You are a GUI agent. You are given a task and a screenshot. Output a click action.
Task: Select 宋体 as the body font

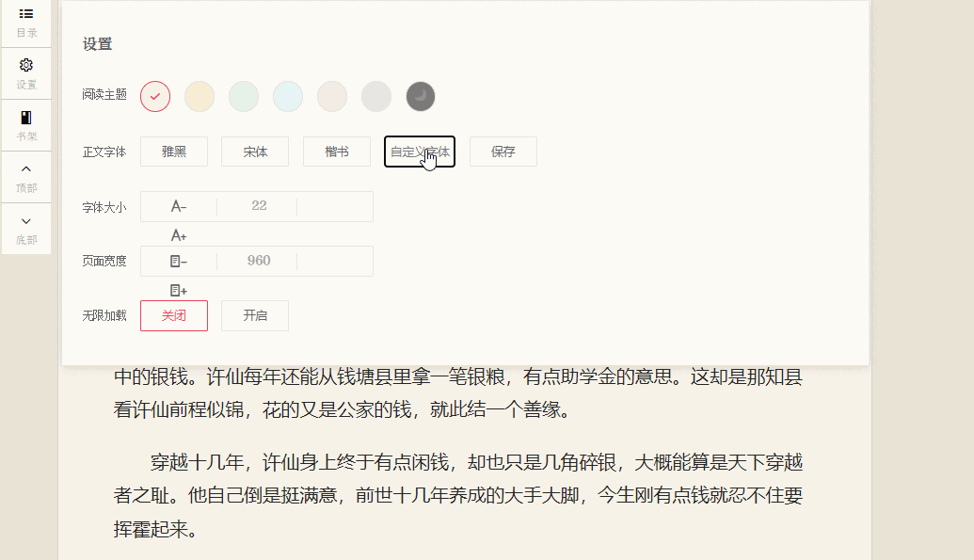pos(254,151)
